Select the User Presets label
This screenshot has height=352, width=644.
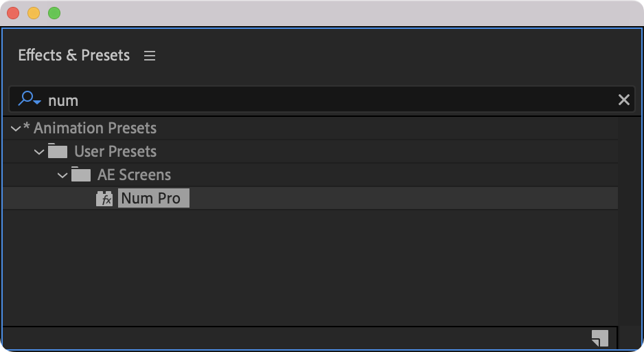tap(115, 152)
